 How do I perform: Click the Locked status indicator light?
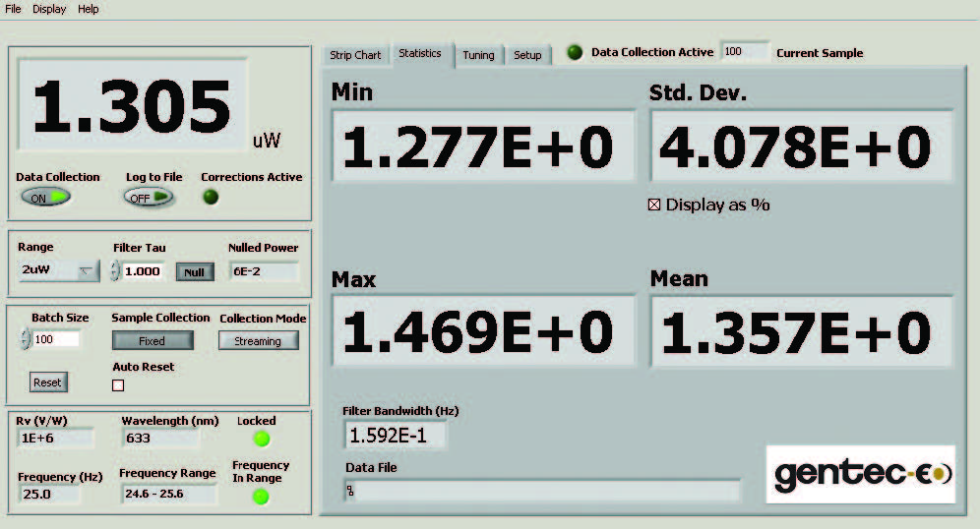pos(262,439)
